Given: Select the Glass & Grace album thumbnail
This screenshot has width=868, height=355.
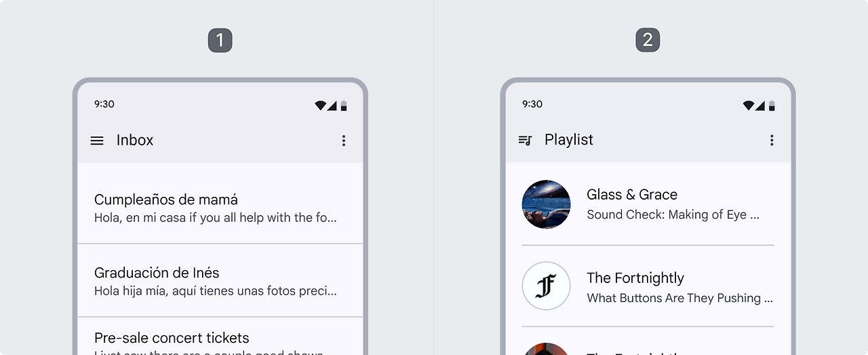Looking at the screenshot, I should (x=546, y=204).
